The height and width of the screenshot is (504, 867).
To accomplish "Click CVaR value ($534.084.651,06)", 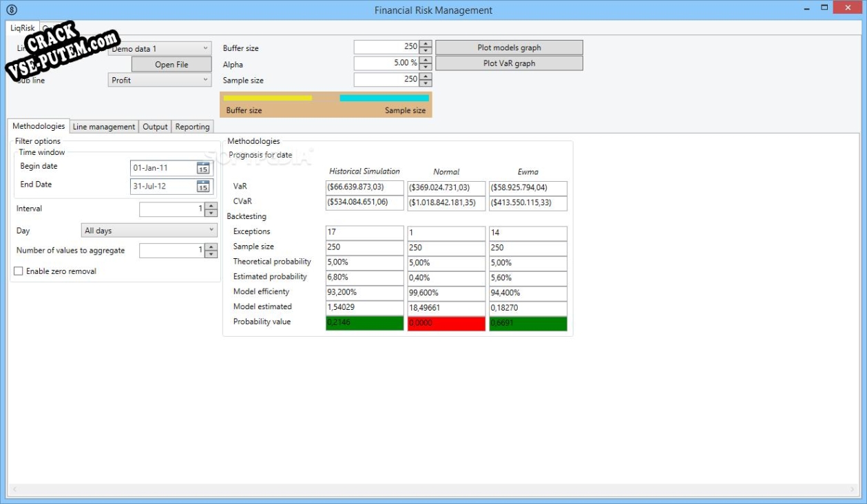I will pos(365,203).
